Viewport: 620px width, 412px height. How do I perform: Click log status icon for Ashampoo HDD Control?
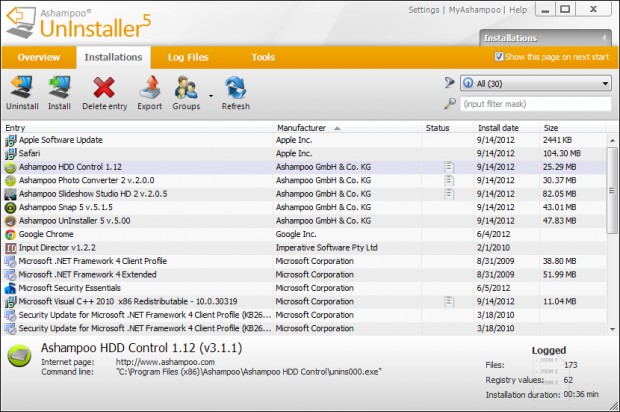pyautogui.click(x=449, y=167)
